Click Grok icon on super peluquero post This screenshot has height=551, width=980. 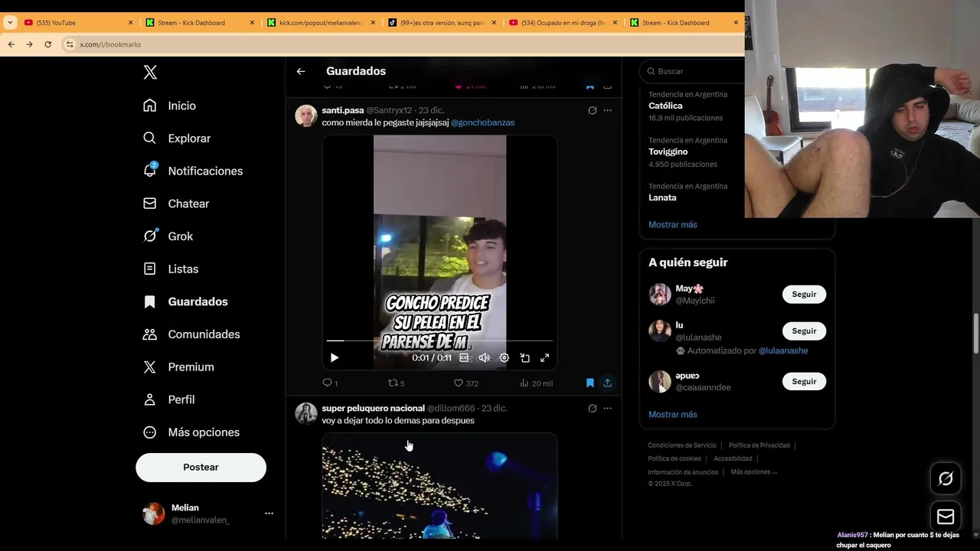(x=592, y=408)
